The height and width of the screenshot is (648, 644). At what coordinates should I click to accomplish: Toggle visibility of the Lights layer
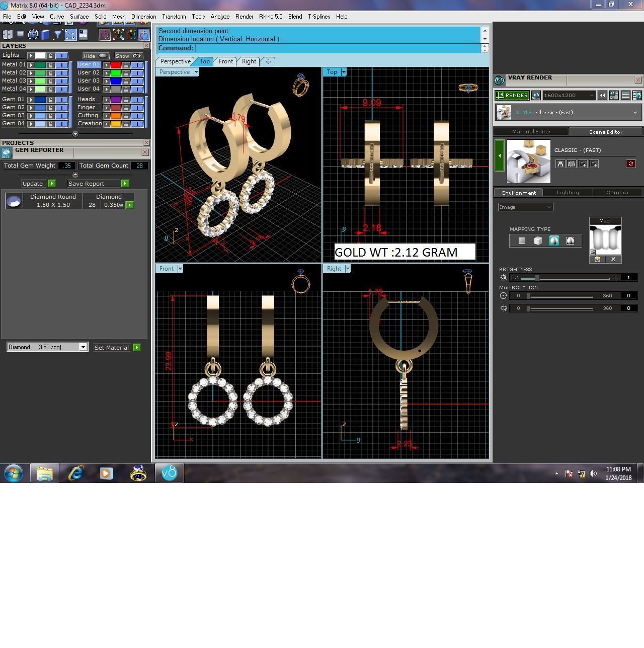point(62,55)
